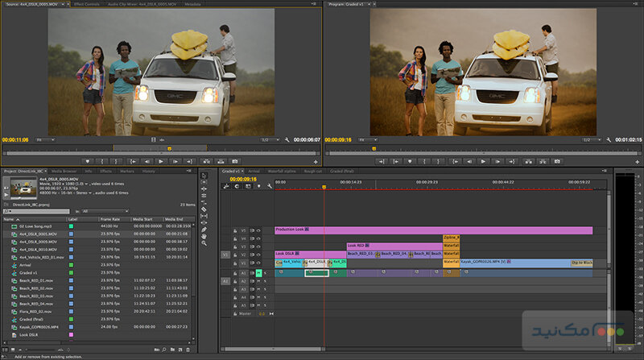The image size is (644, 360).
Task: Play the Program monitor sequence
Action: pyautogui.click(x=483, y=162)
